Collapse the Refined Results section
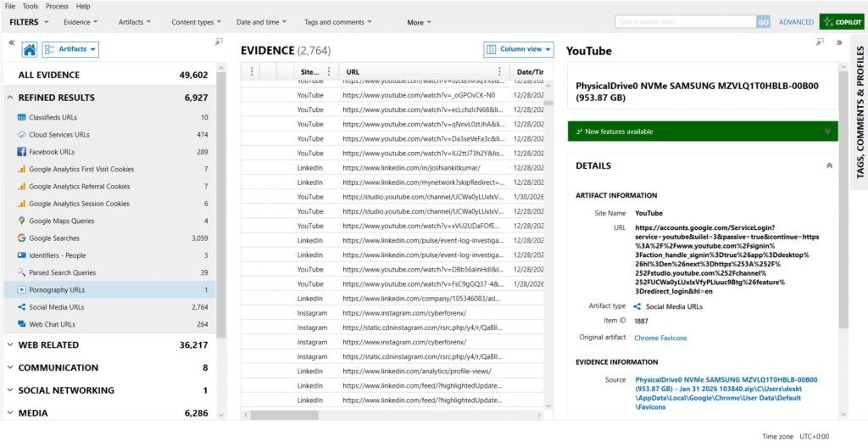Image resolution: width=868 pixels, height=448 pixels. [x=11, y=98]
